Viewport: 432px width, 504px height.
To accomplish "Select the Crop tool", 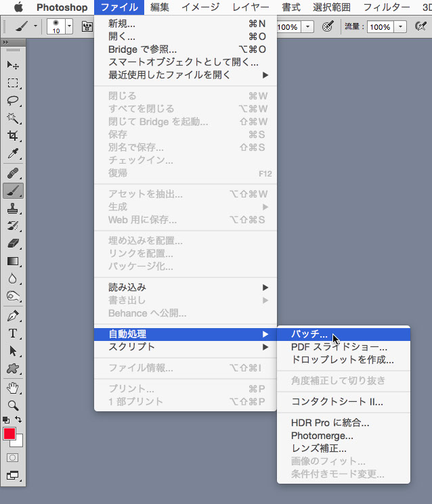I will (x=13, y=136).
